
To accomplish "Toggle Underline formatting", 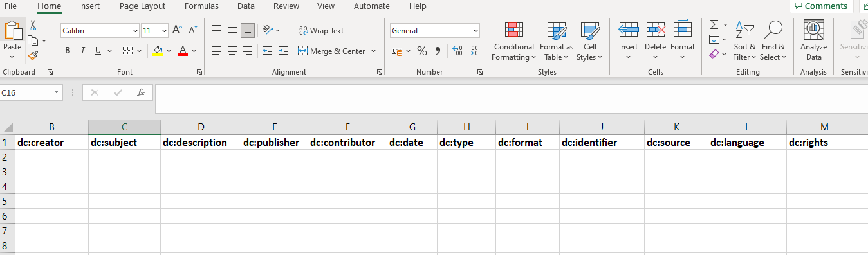I will click(98, 51).
